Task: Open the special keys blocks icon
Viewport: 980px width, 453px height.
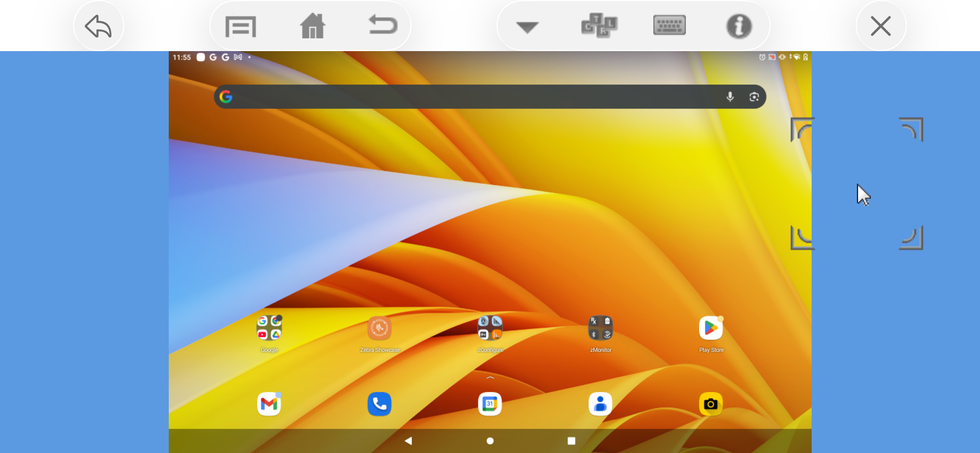Action: [x=599, y=26]
